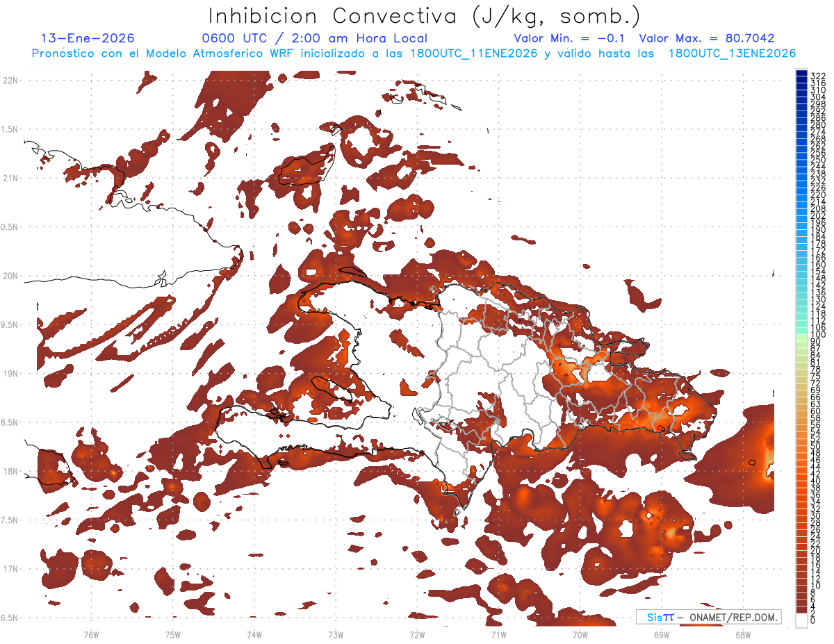The image size is (834, 644).
Task: Click the '322' value on the color scale
Action: (x=818, y=76)
